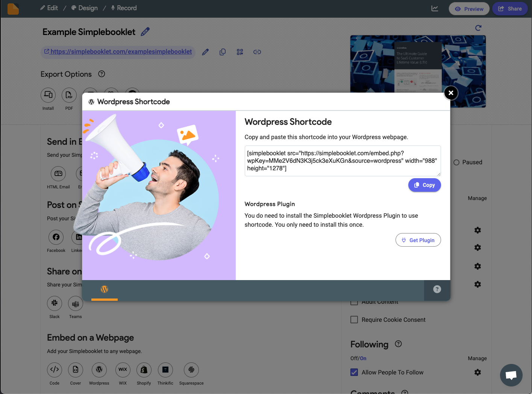The width and height of the screenshot is (532, 394).
Task: Uncheck Allow People To Follow
Action: point(354,372)
